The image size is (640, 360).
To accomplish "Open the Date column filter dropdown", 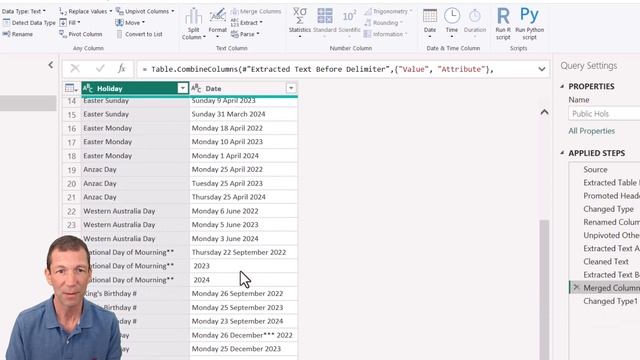I will [291, 88].
